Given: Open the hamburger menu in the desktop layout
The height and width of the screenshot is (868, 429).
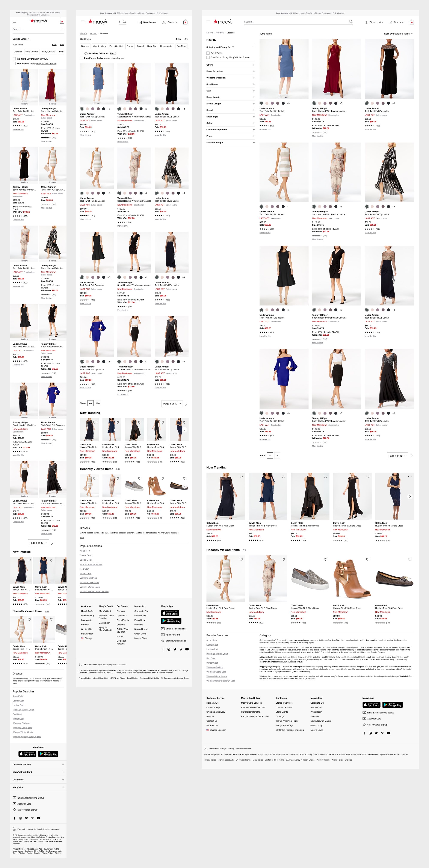Looking at the screenshot, I should [x=208, y=22].
